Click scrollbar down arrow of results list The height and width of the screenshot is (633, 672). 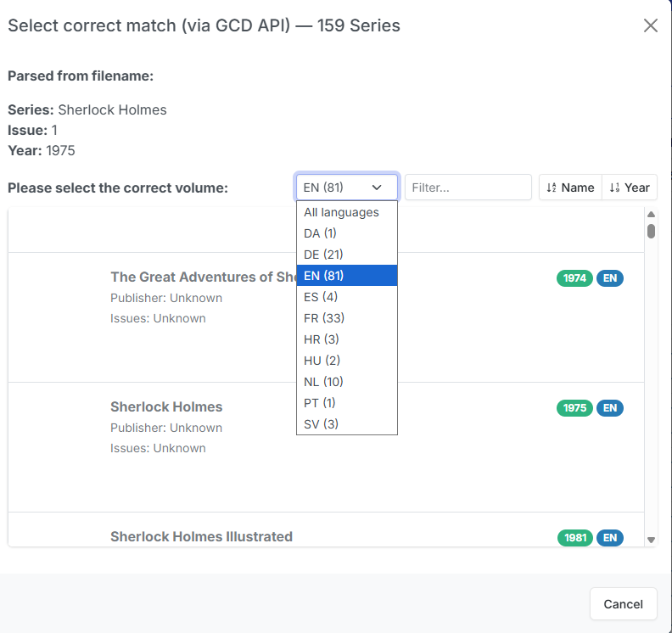tap(651, 540)
